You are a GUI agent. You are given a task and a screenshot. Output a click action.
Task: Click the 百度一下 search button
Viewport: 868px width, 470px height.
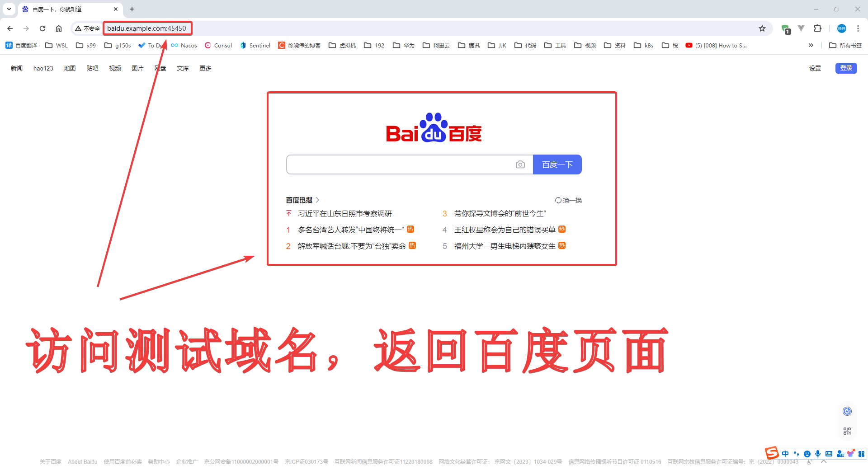[x=557, y=164]
